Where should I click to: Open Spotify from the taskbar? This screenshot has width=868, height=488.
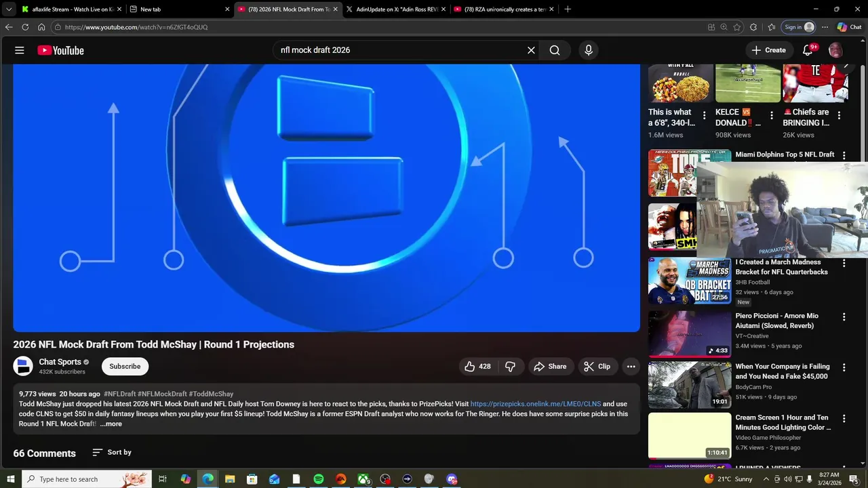(319, 479)
